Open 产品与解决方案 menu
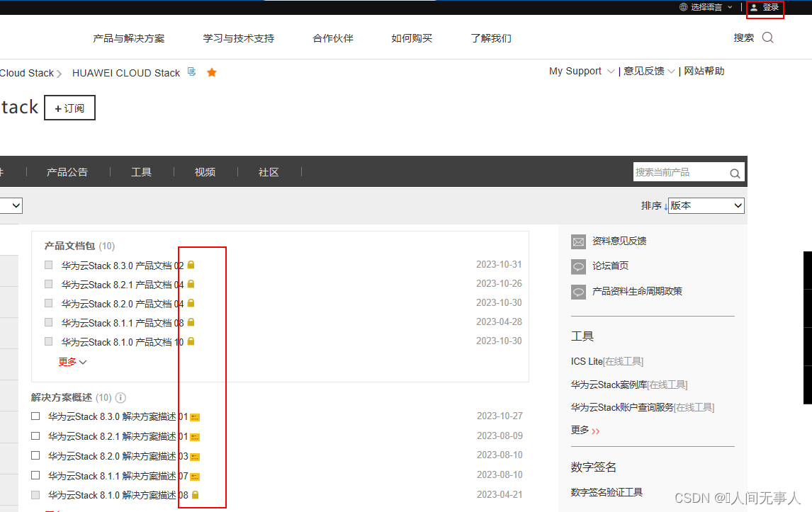Screen dimensions: 812x512 coord(128,38)
